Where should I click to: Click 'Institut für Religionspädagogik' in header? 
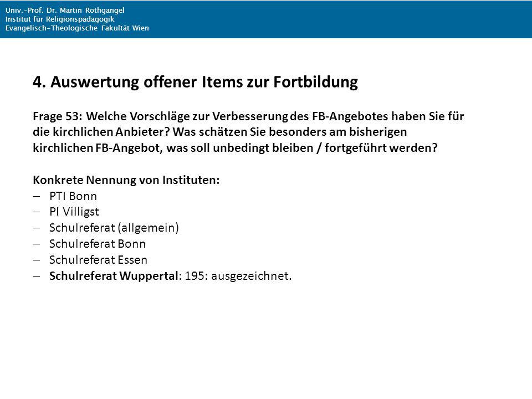click(x=60, y=19)
